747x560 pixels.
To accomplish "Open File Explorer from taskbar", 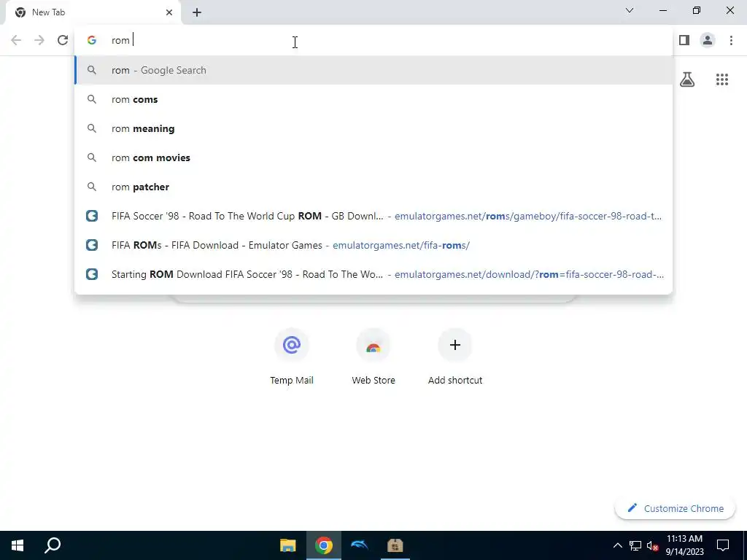I will coord(287,545).
